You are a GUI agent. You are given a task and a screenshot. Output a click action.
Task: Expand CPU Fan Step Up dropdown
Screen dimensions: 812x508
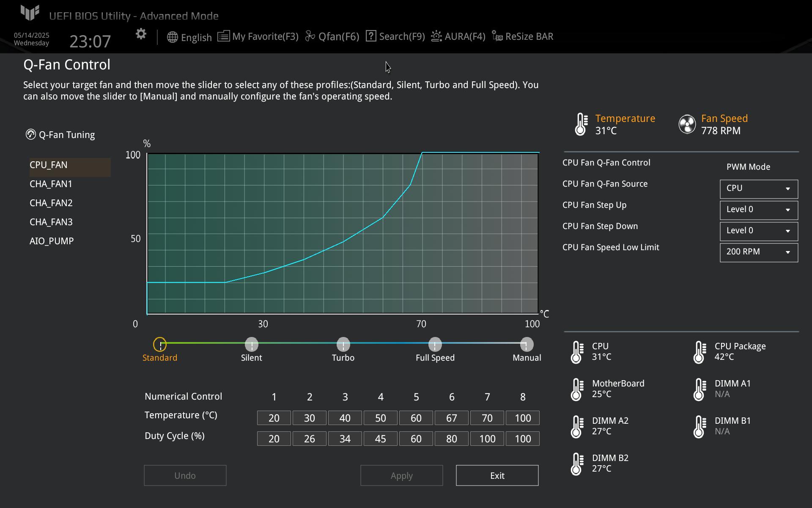(x=759, y=210)
